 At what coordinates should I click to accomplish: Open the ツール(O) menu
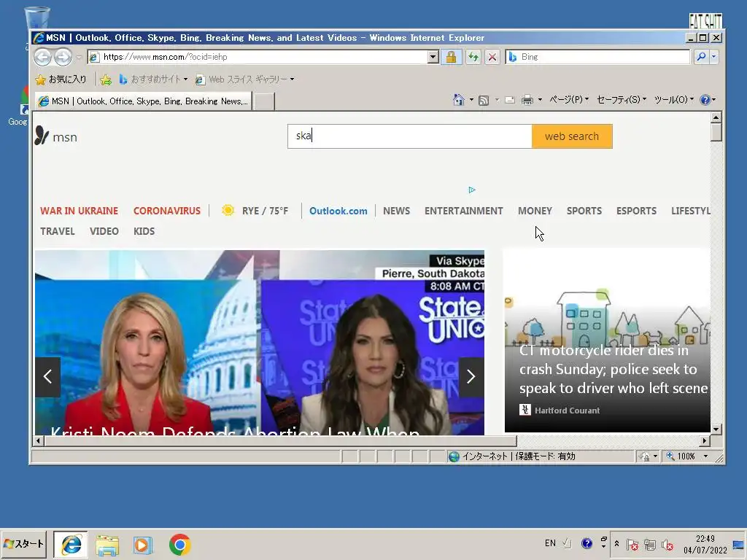click(x=673, y=99)
